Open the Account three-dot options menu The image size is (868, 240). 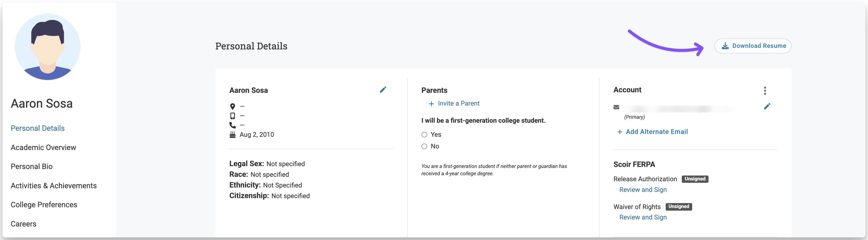click(x=765, y=90)
